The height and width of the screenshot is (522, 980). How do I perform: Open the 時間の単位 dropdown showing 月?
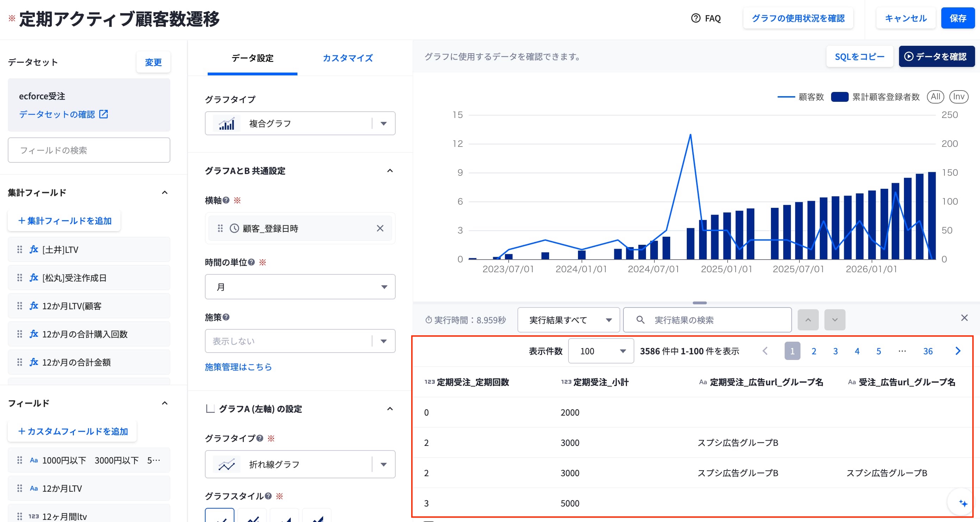(x=300, y=287)
